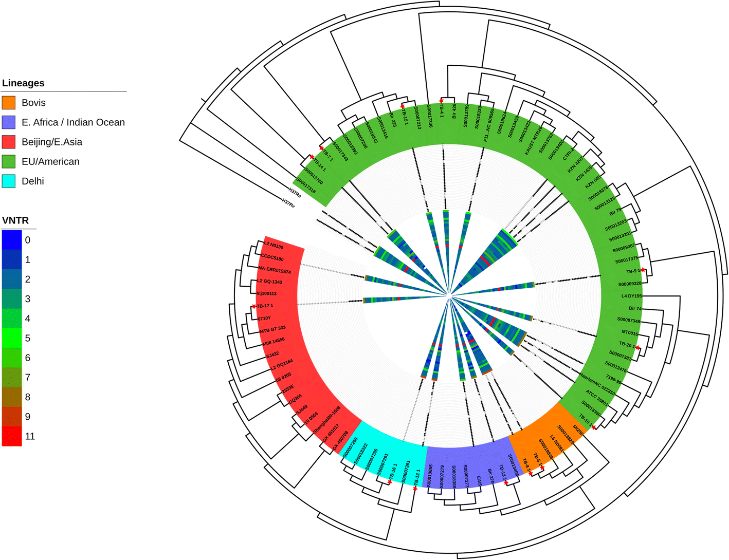This screenshot has width=729, height=560.
Task: Select the GX 451017 label
Action: (x=331, y=434)
